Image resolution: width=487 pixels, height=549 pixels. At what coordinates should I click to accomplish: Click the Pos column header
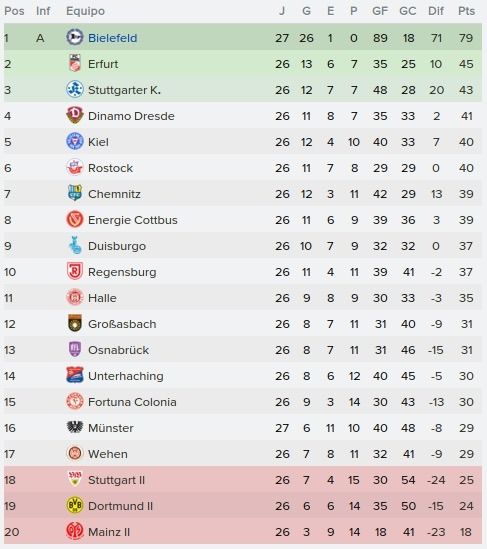pyautogui.click(x=14, y=11)
